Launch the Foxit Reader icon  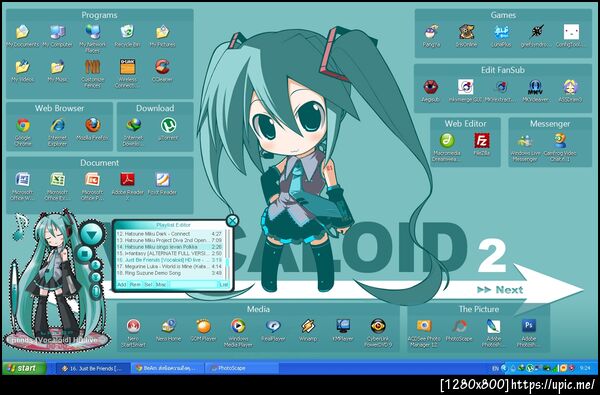click(163, 180)
